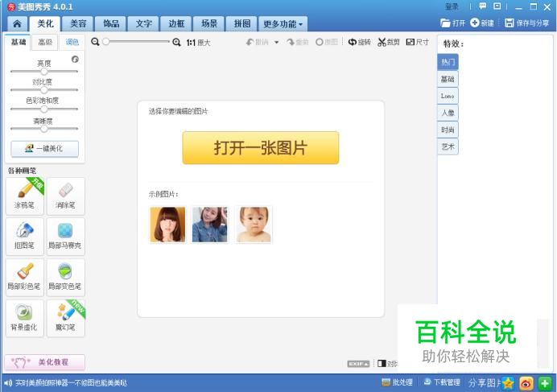Select the 基础 effects category

(448, 79)
